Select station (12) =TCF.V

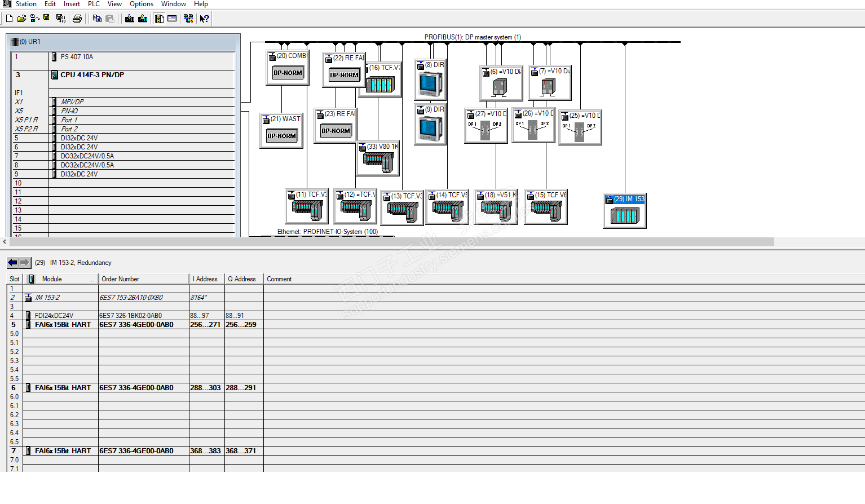tap(355, 207)
